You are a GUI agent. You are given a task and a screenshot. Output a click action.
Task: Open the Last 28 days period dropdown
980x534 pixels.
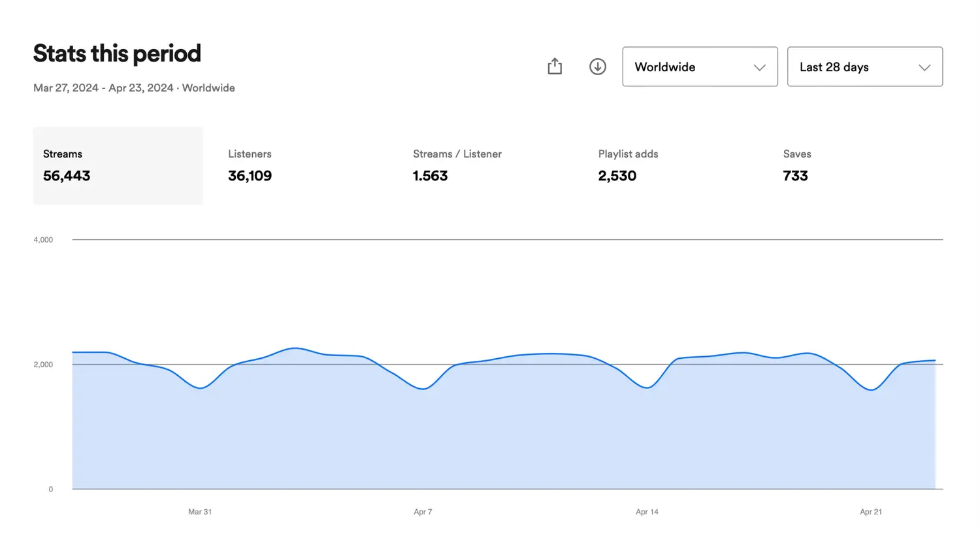tap(864, 67)
